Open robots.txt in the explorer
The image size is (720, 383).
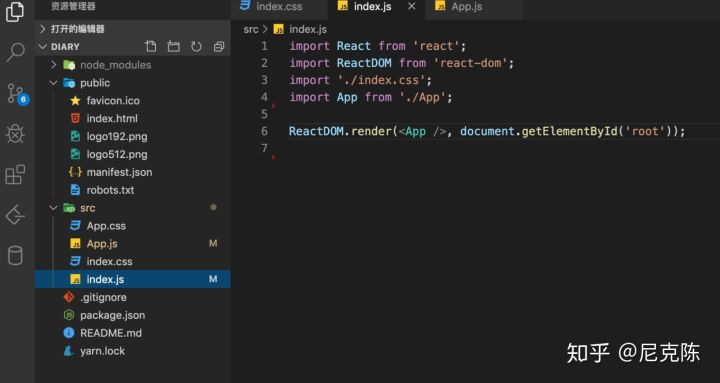click(x=110, y=190)
